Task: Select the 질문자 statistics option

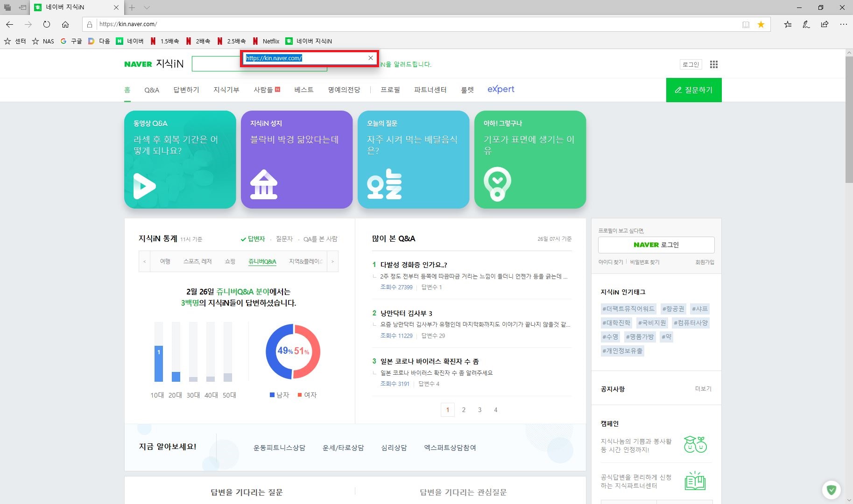Action: (x=284, y=239)
